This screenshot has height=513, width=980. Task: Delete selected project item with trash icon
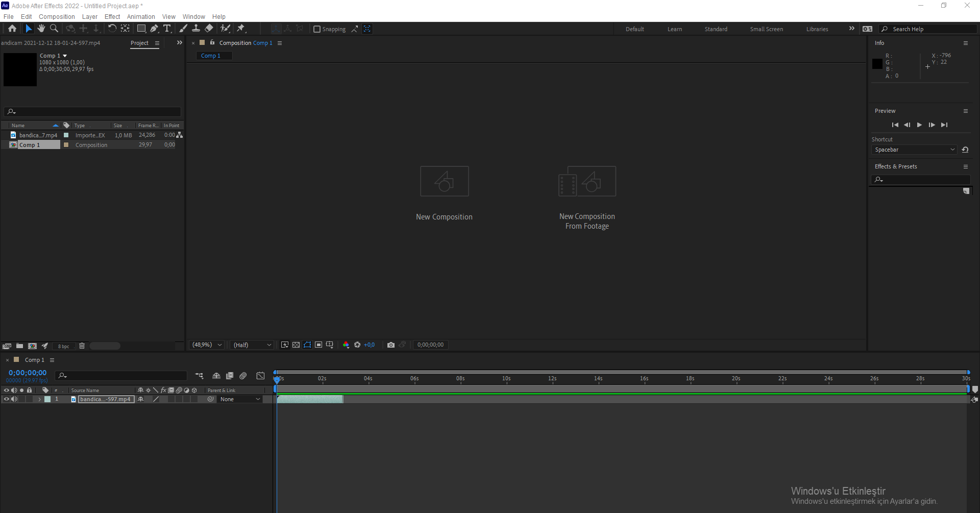[x=82, y=346]
